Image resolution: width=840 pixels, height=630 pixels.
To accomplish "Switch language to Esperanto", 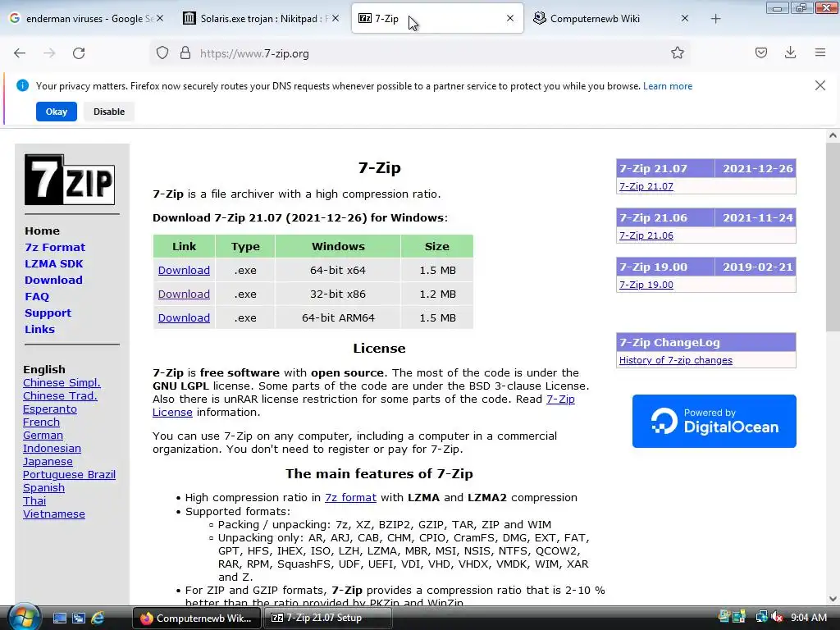I will coord(50,409).
